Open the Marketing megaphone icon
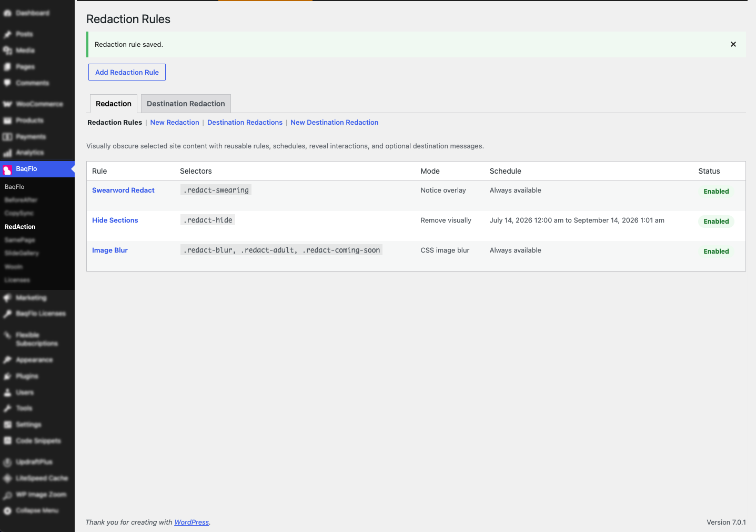Image resolution: width=756 pixels, height=532 pixels. click(7, 298)
